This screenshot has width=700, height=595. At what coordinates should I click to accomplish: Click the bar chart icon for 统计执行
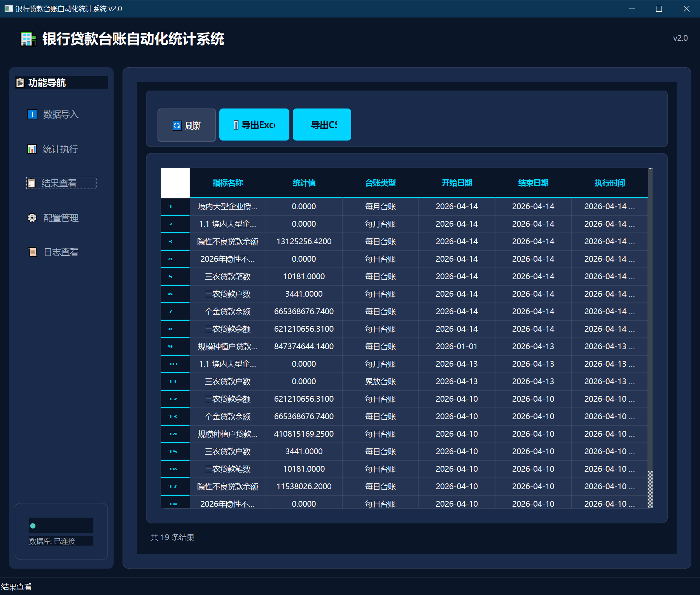coord(32,149)
